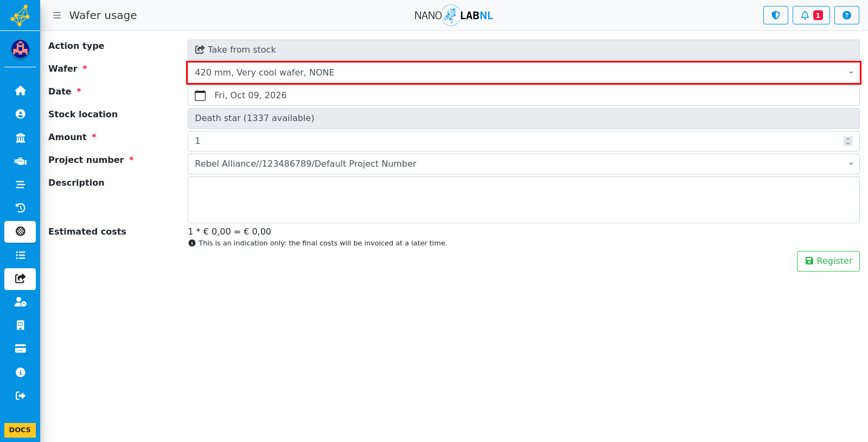868x442 pixels.
Task: Open the info circle sidebar item
Action: tap(20, 372)
